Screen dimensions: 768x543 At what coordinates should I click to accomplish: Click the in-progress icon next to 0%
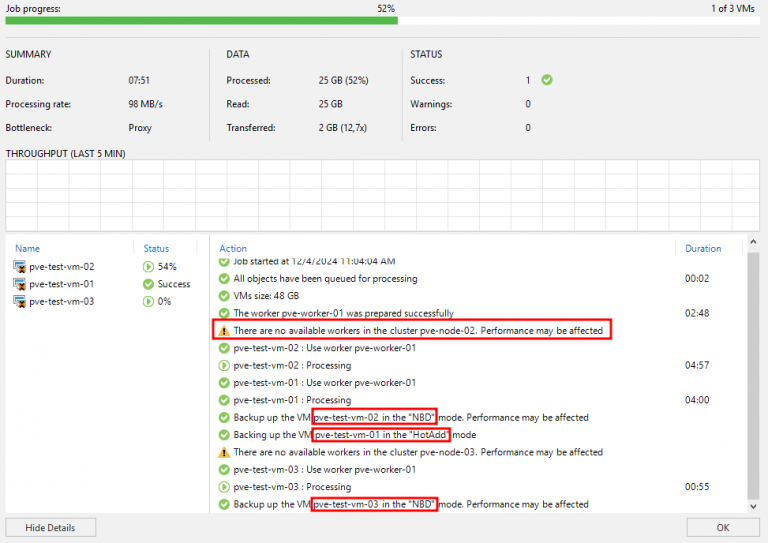148,302
